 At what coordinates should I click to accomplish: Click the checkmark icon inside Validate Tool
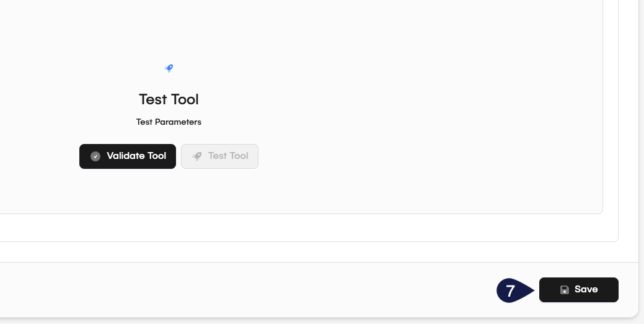point(95,156)
